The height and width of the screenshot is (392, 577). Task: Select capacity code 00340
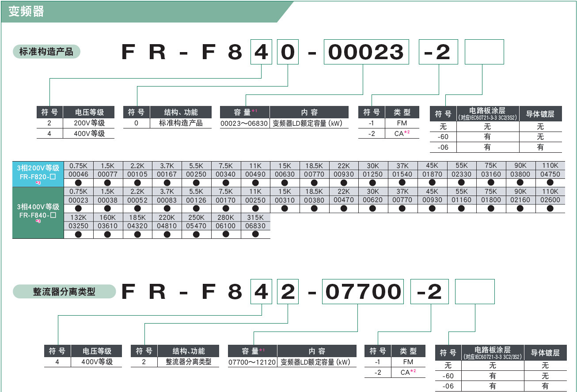click(x=226, y=174)
